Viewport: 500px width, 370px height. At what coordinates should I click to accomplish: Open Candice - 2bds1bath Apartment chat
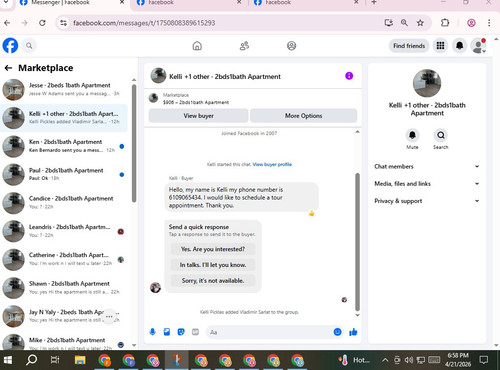[x=64, y=203]
